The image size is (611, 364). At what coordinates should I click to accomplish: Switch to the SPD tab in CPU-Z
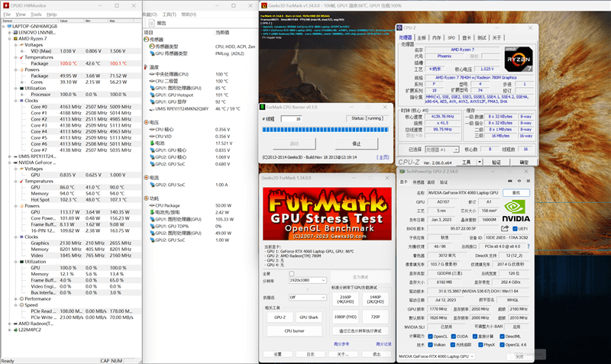point(451,37)
